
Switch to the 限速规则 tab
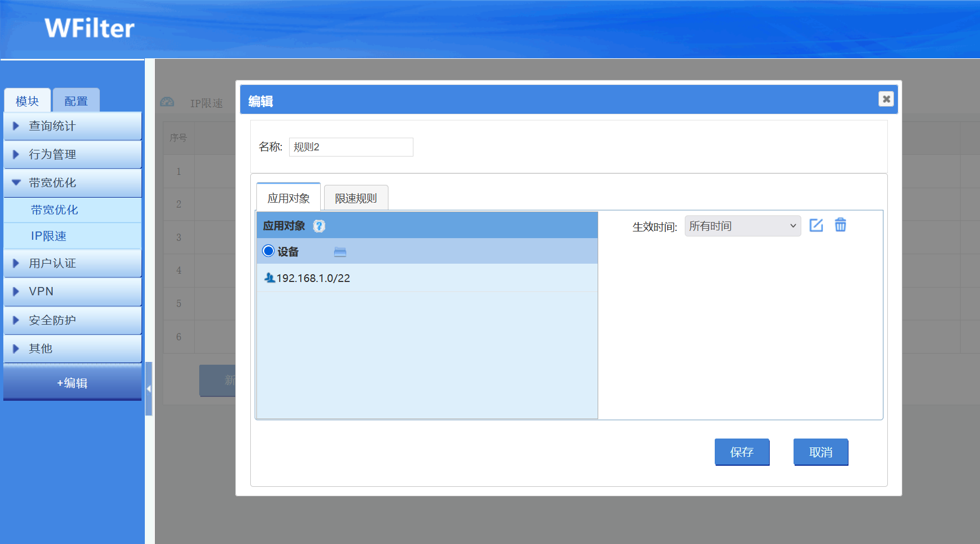[356, 198]
